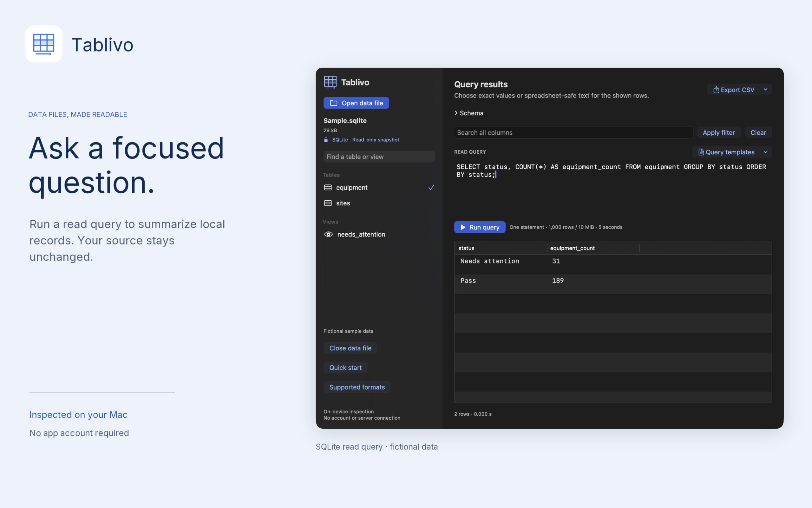Click the document icon on Query templates
812x508 pixels.
click(701, 152)
